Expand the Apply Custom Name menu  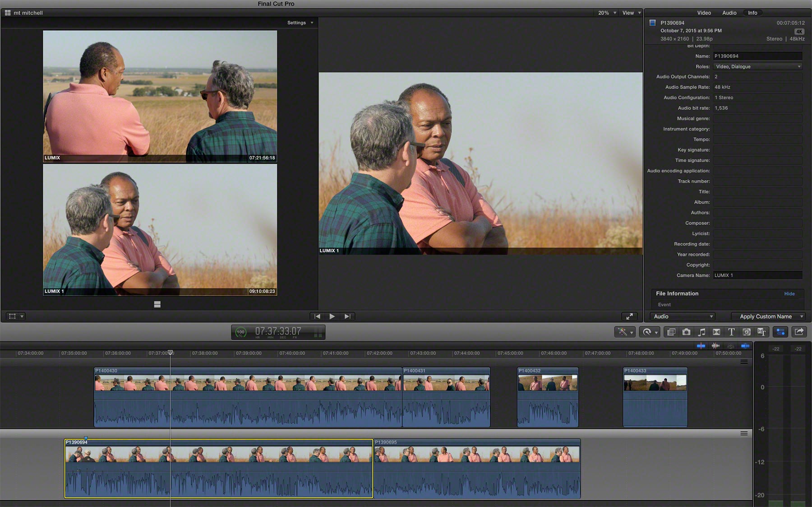tap(768, 316)
